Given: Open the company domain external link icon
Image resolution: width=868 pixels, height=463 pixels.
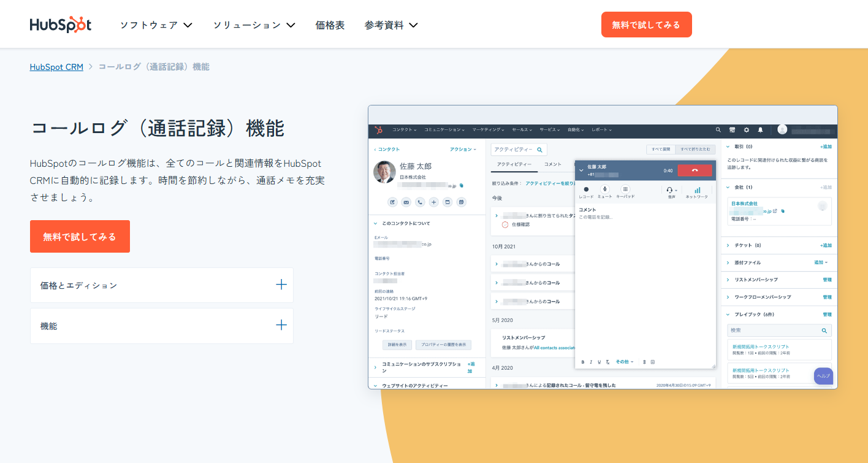Looking at the screenshot, I should [x=775, y=211].
